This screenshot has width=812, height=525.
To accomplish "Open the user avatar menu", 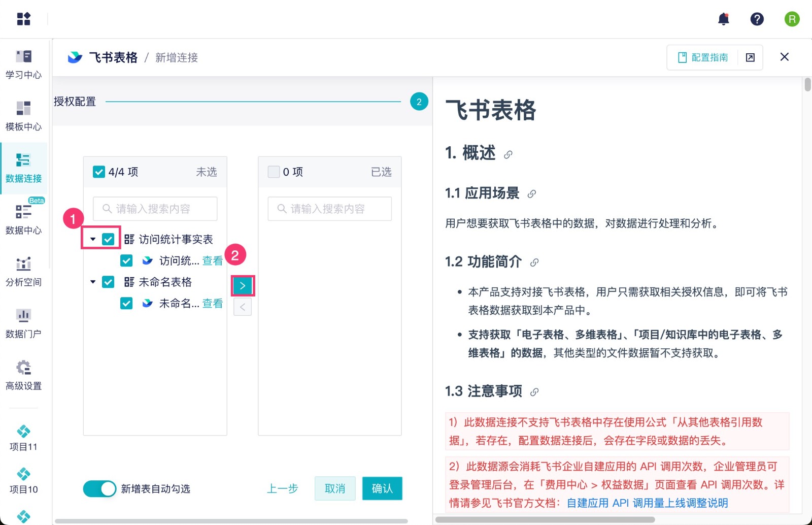I will click(x=792, y=19).
